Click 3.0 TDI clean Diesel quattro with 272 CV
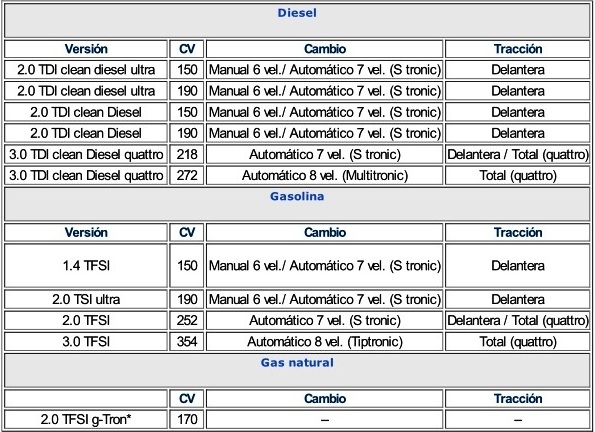595x432 pixels. tap(86, 175)
